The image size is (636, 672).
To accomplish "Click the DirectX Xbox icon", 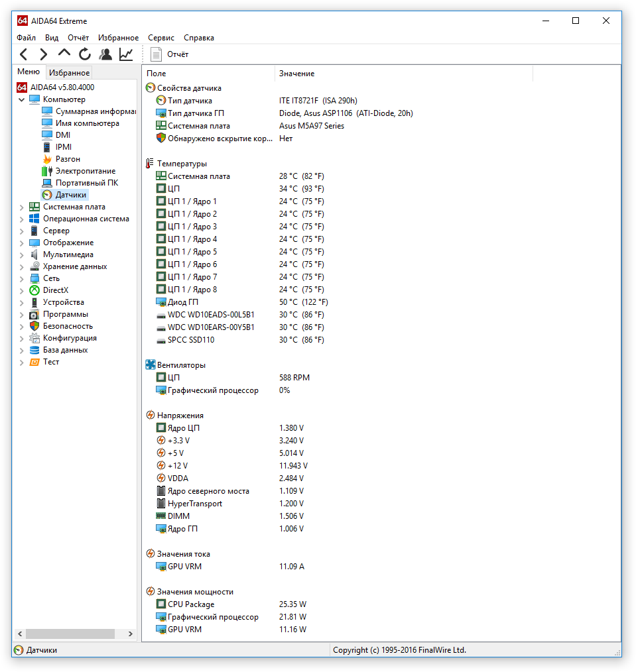I will [x=34, y=290].
